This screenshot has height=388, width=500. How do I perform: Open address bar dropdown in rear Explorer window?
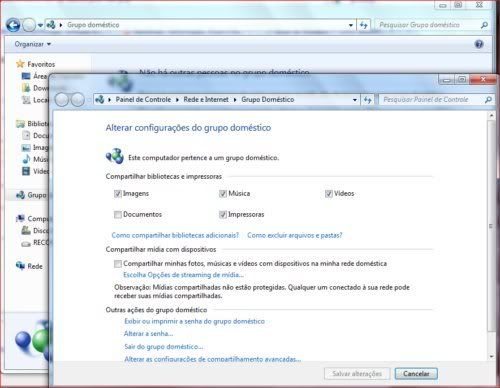(351, 25)
